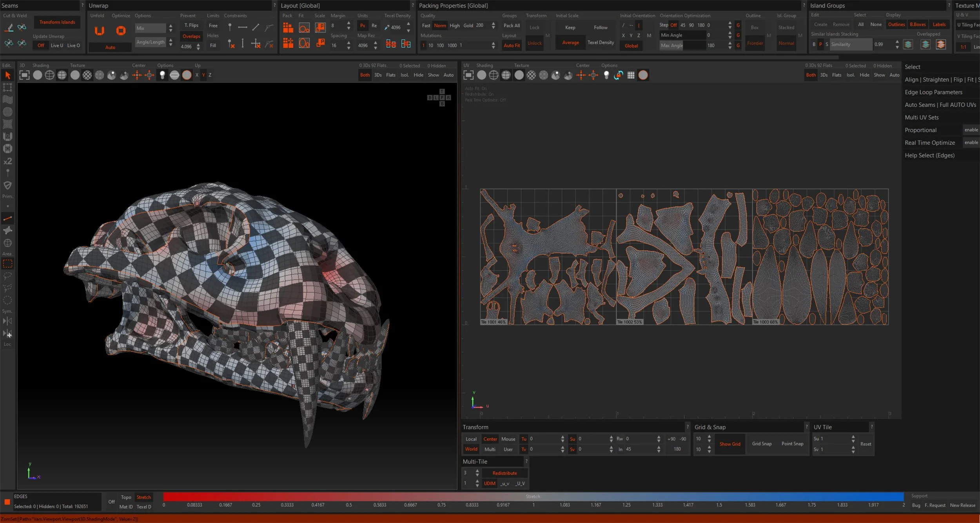Expand Auto Seams | Full AUTO UVs section
This screenshot has width=980, height=523.
(x=940, y=105)
